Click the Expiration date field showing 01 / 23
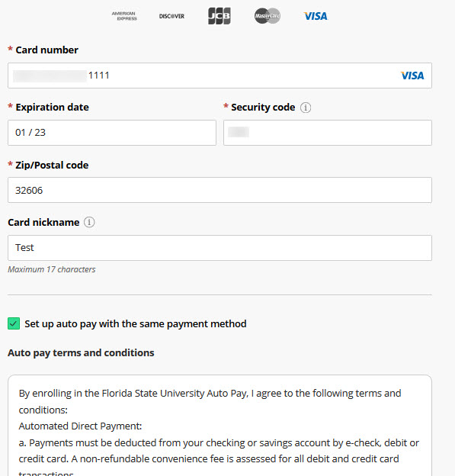Image resolution: width=455 pixels, height=476 pixels. 112,133
